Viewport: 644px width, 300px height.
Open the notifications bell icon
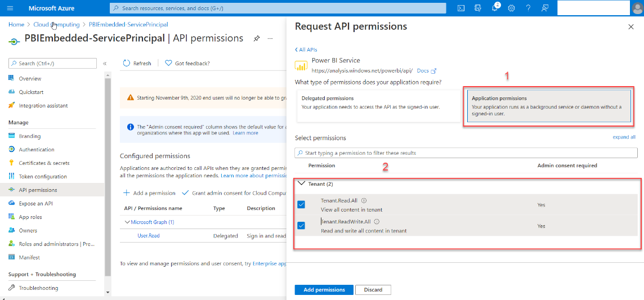click(495, 8)
